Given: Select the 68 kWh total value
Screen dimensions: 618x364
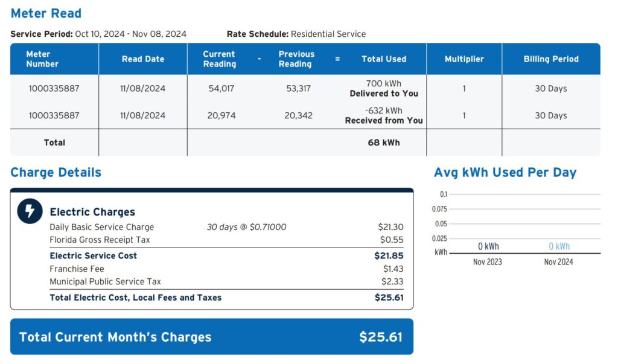Looking at the screenshot, I should [x=384, y=142].
